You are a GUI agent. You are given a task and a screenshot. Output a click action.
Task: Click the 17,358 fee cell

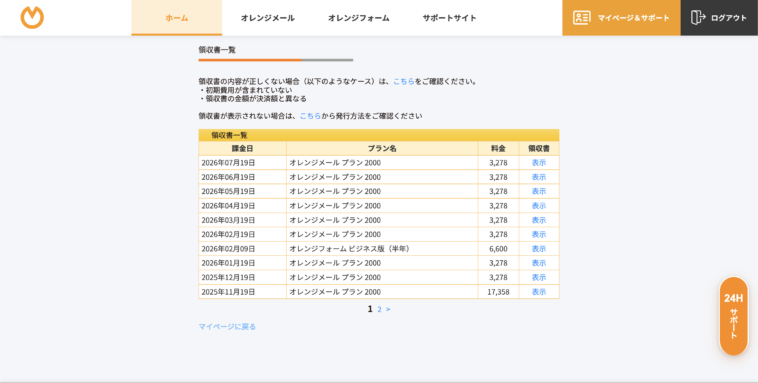tap(498, 292)
